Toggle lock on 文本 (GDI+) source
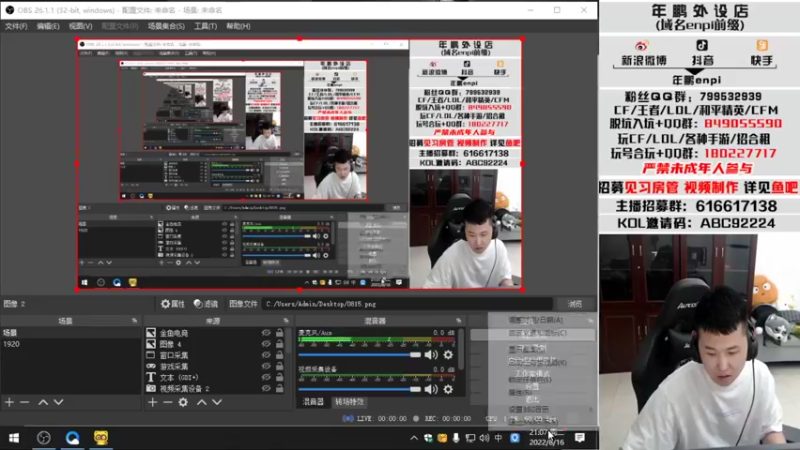 click(x=280, y=378)
